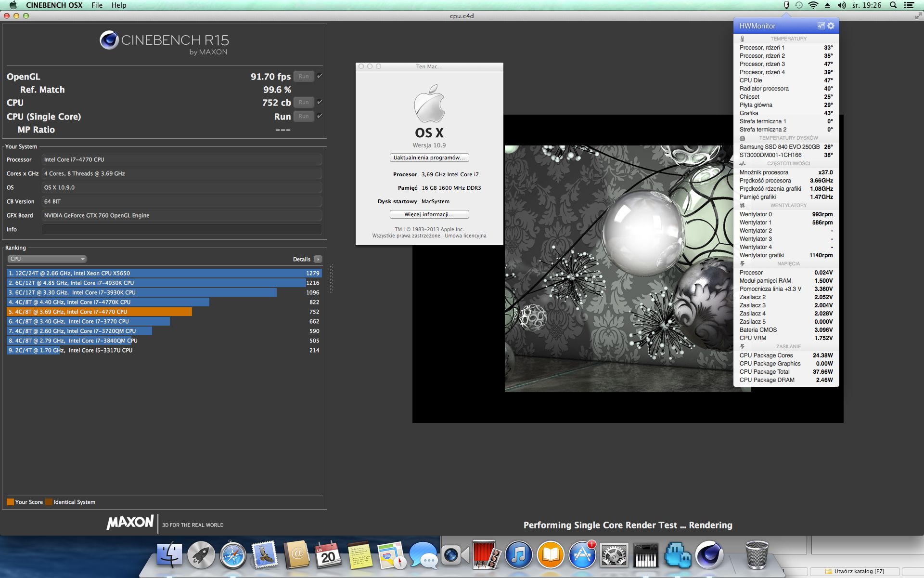Run the CPU benchmark
Screen dimensions: 924x578
click(x=304, y=102)
